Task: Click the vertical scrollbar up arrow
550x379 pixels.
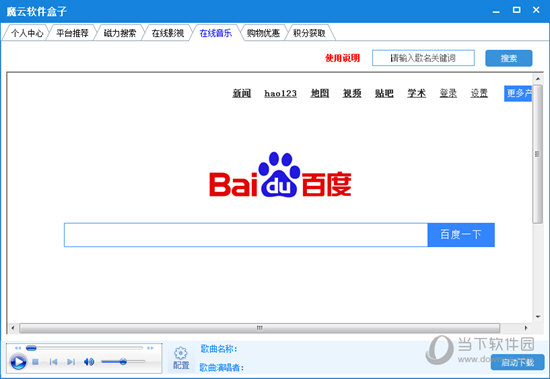Action: pos(537,78)
